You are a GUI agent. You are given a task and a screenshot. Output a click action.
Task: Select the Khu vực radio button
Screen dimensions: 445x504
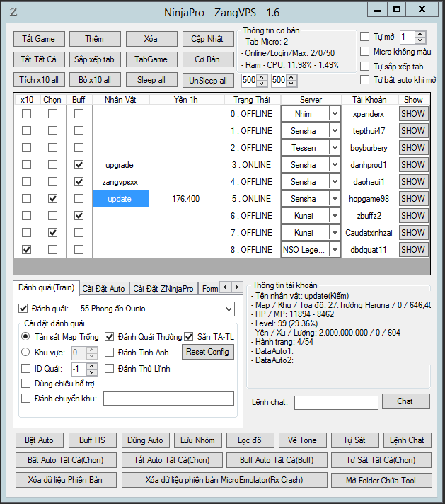tap(26, 352)
